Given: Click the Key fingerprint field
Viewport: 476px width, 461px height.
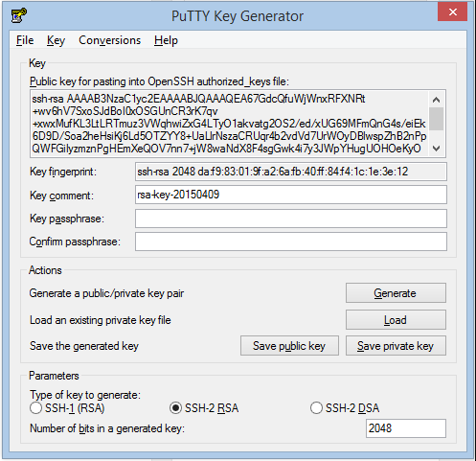Looking at the screenshot, I should point(291,172).
